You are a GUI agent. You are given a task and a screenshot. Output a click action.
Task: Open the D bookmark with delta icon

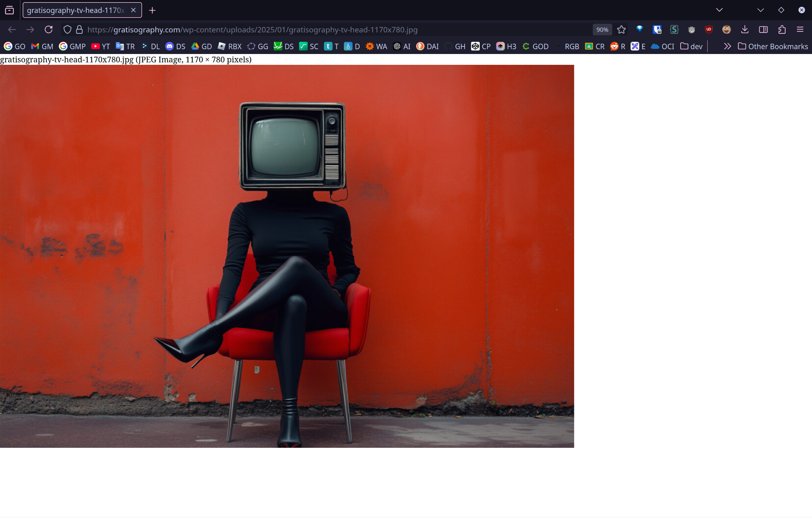tap(352, 46)
